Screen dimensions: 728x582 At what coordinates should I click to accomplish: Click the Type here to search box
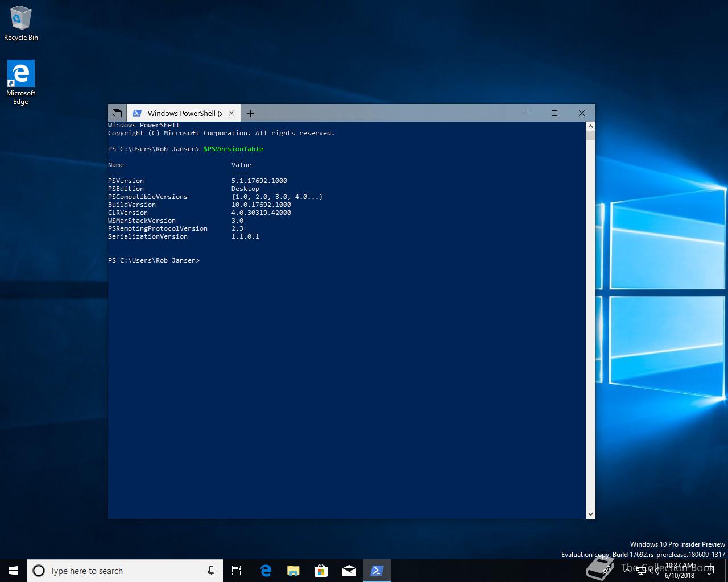124,571
